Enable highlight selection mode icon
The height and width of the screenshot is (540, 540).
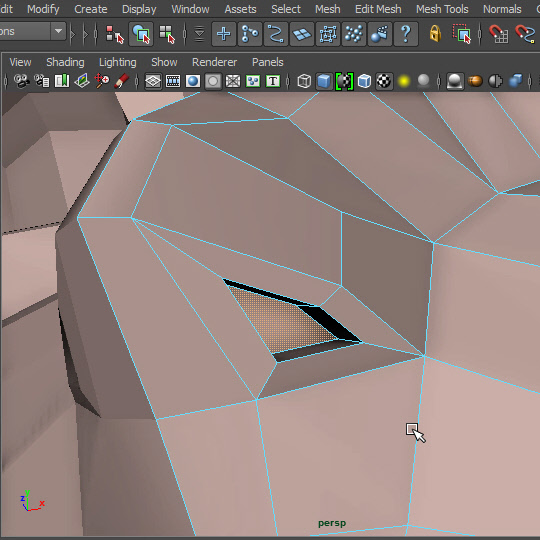coord(462,34)
